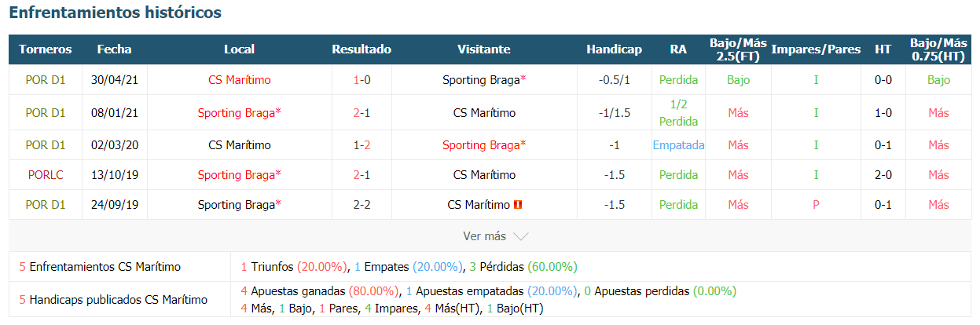Click the 1-0 result of the 30/04/21 match
980x325 pixels.
362,80
